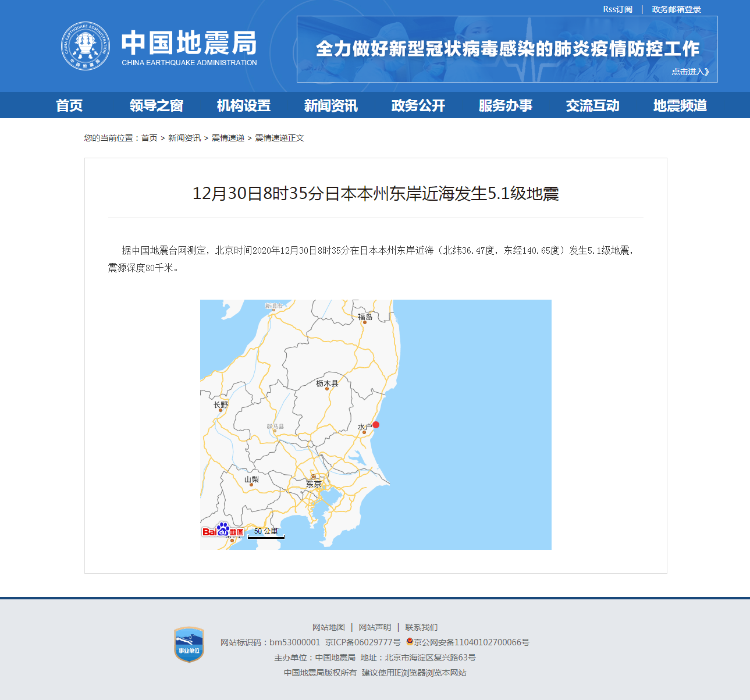750x700 pixels.
Task: Open the 政务公开 navigation menu
Action: click(417, 105)
